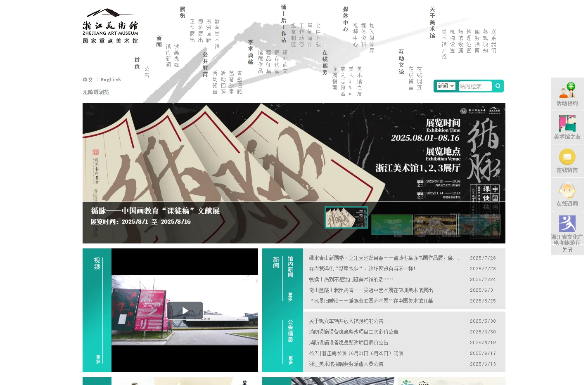This screenshot has height=385, width=588.
Task: Open the 展览 navigation menu
Action: (x=183, y=12)
